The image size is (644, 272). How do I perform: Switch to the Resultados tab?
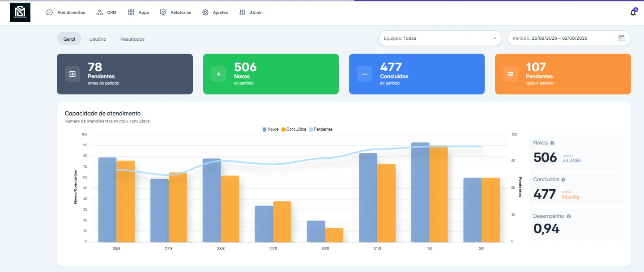132,39
